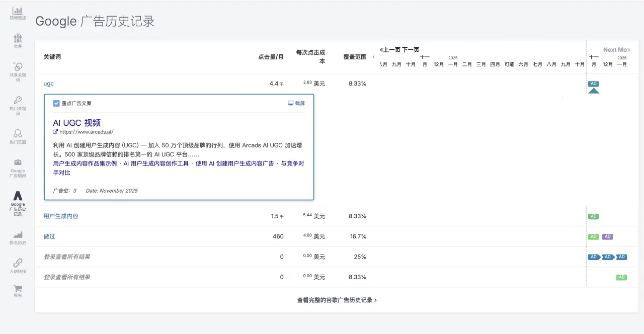Click 查看完整的谷歌广告历史记录 link
This screenshot has width=644, height=334.
337,300
